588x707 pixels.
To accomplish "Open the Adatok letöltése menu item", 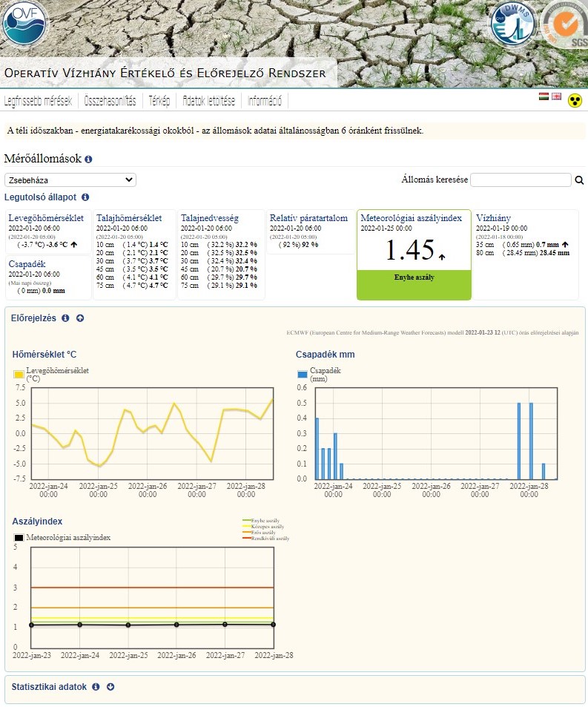I will point(208,101).
